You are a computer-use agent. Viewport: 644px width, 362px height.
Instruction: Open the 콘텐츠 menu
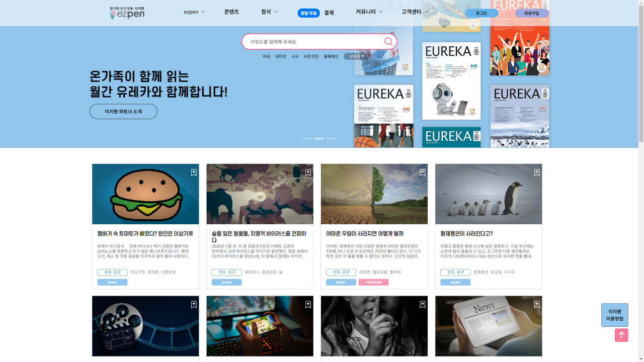click(x=231, y=12)
